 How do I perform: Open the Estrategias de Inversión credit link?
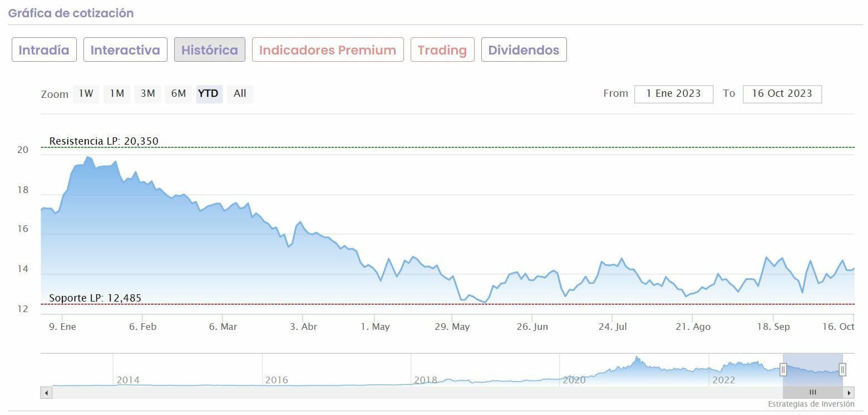pos(811,404)
